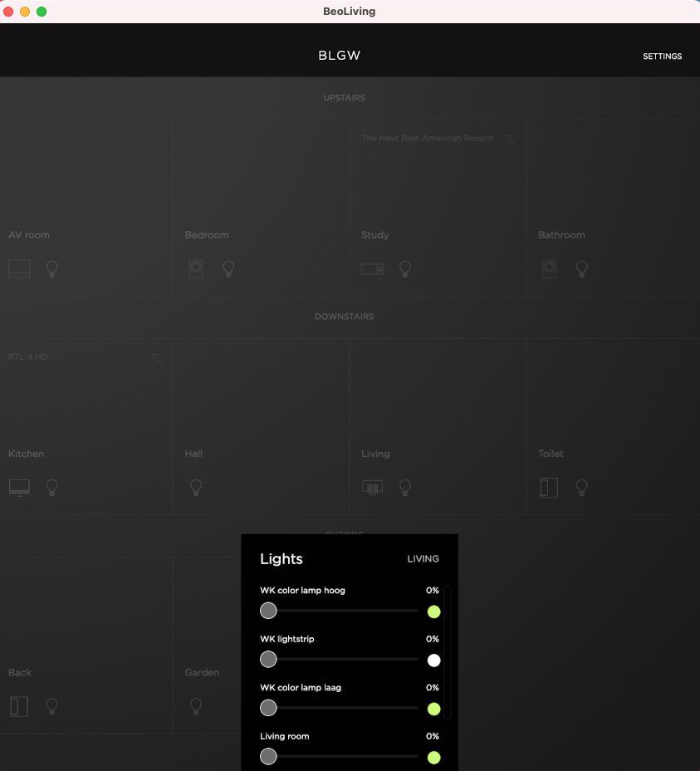Open the Settings page
This screenshot has width=700, height=771.
pos(662,56)
